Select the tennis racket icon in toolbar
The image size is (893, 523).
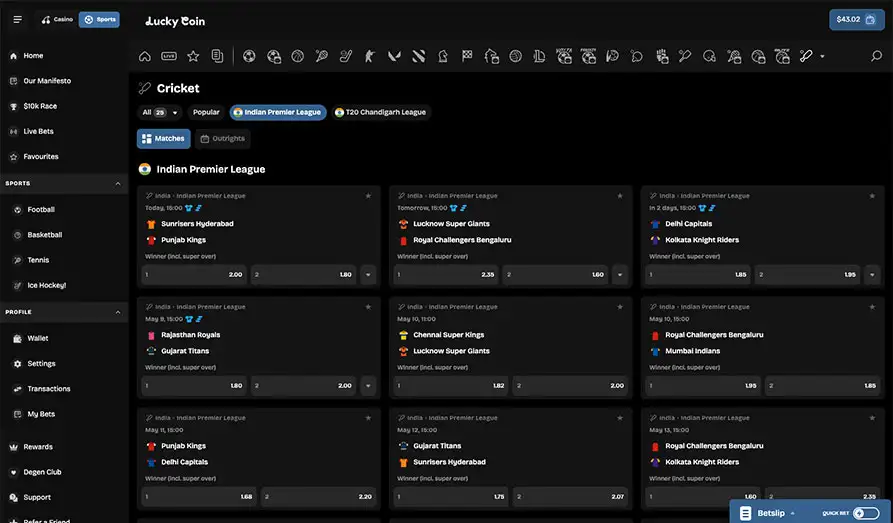point(322,56)
